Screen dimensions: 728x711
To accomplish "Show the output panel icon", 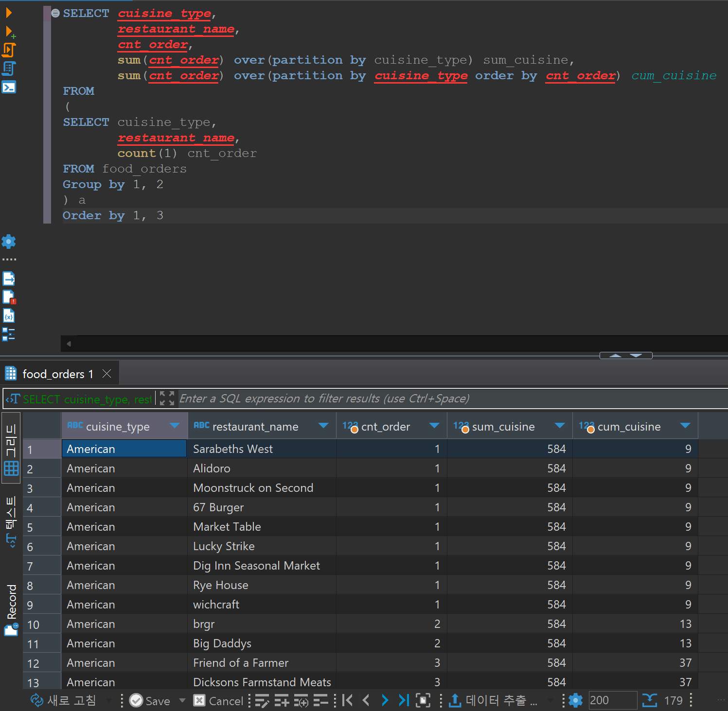I will coord(9,278).
